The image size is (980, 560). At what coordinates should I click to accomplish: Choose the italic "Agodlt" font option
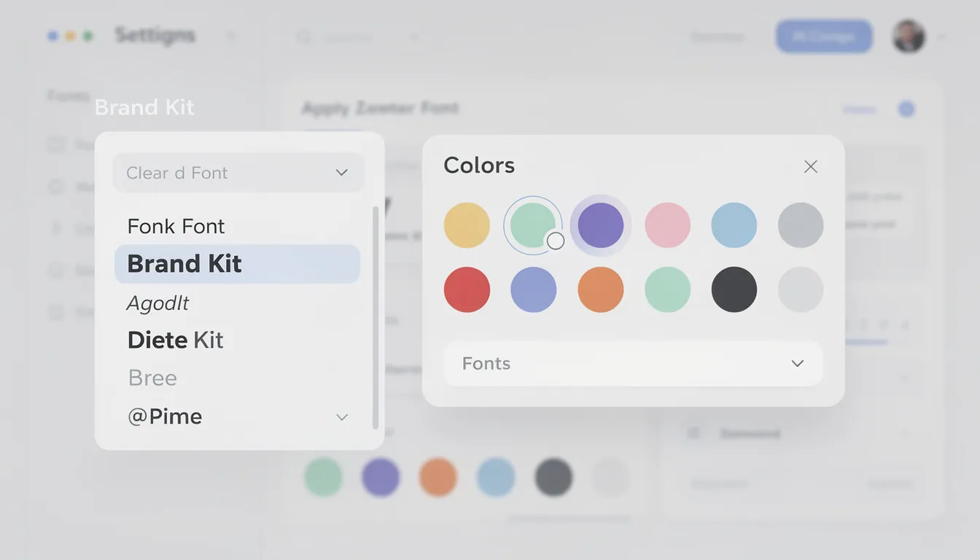click(157, 302)
